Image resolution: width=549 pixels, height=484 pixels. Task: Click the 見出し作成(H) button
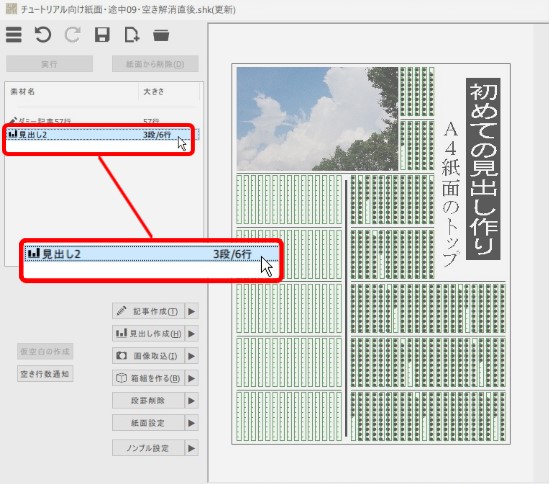[x=148, y=333]
